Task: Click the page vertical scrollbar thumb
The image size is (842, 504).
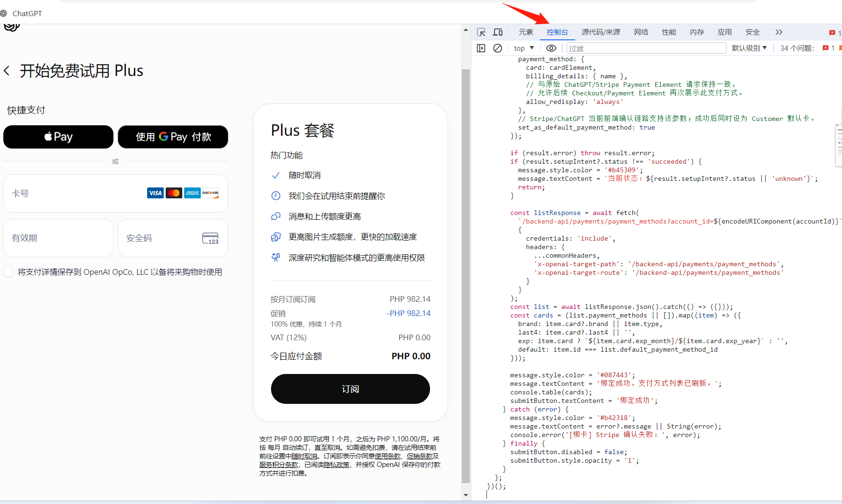Action: tap(466, 275)
